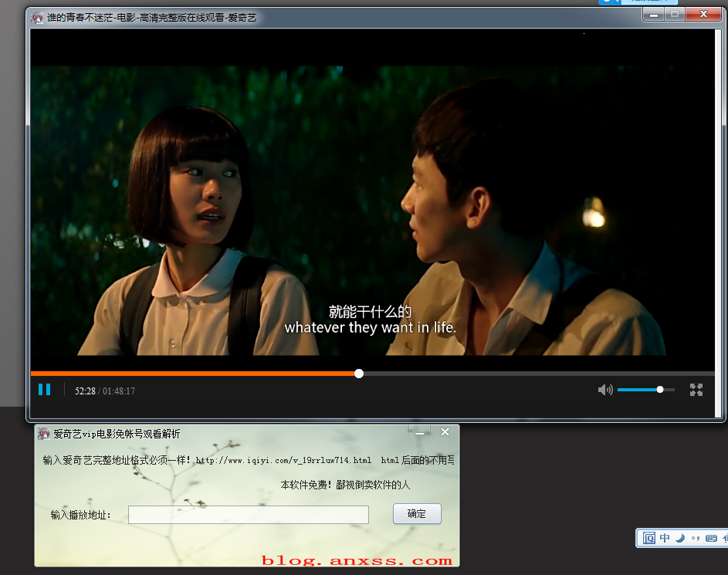Minimize the 爱奇艺vip parser dialog
Viewport: 728px width, 575px height.
point(419,432)
